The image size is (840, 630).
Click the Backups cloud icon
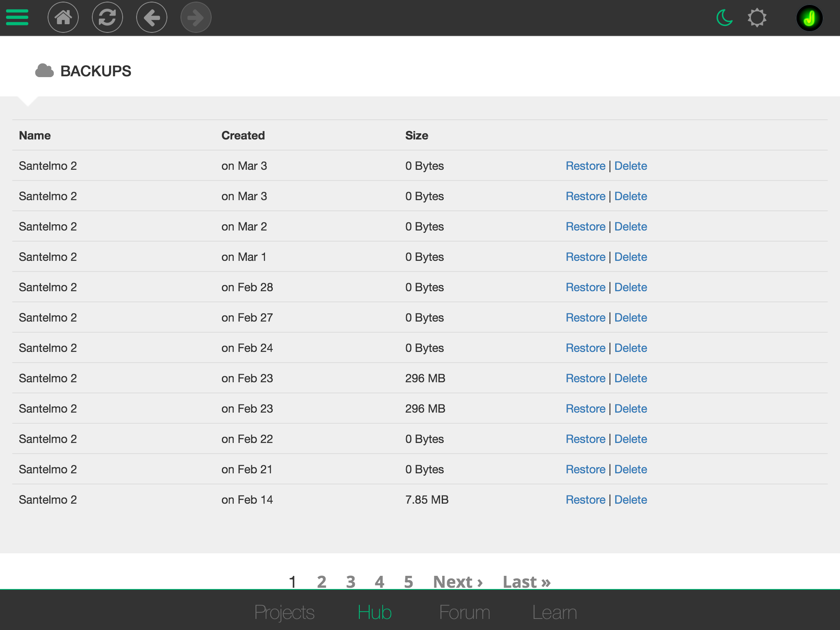[x=44, y=71]
